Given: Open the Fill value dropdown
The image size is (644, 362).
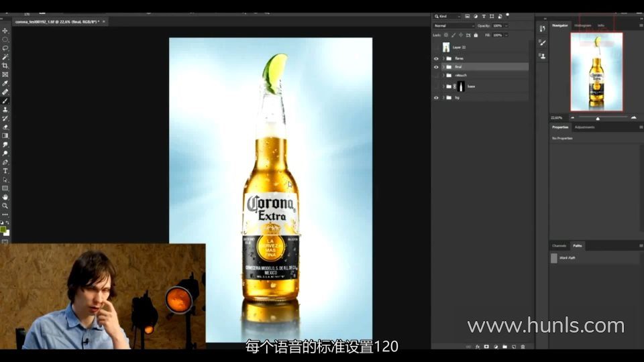Looking at the screenshot, I should [506, 36].
